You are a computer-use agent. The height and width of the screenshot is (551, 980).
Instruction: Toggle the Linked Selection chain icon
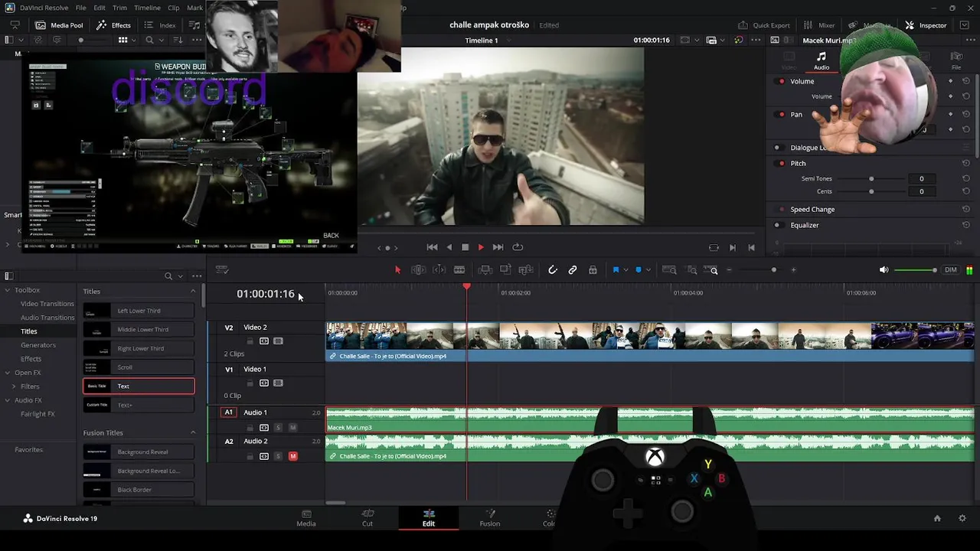coord(573,269)
